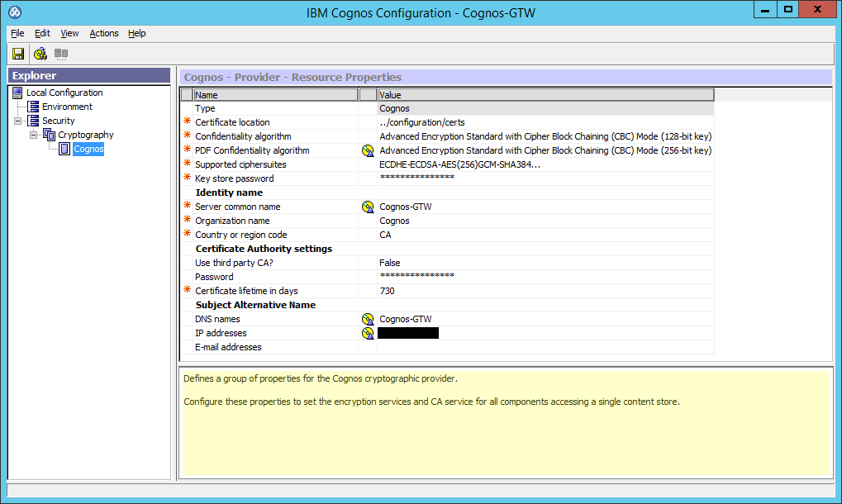This screenshot has width=842, height=504.
Task: Click the PDF Confidentiality algorithm 256-bit key value
Action: [x=545, y=150]
